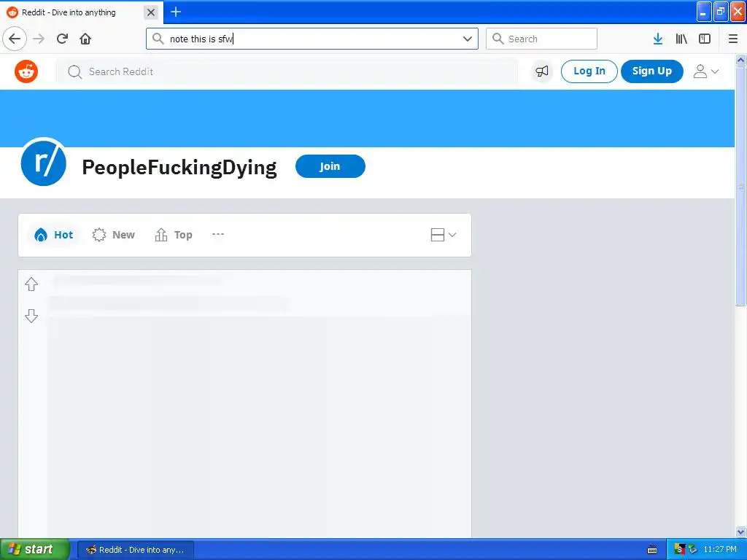The width and height of the screenshot is (747, 560).
Task: Click the Reddit taskbar window button
Action: click(x=135, y=550)
